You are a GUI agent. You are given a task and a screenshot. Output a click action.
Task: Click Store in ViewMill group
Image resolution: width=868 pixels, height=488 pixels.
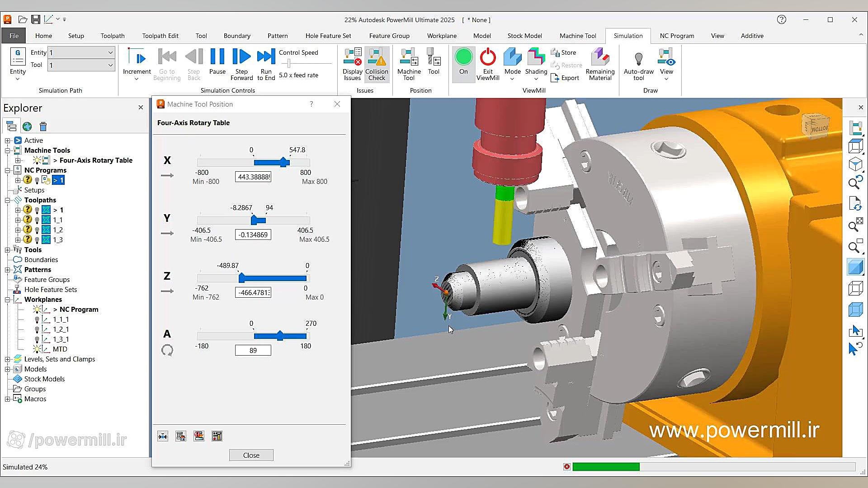click(563, 52)
